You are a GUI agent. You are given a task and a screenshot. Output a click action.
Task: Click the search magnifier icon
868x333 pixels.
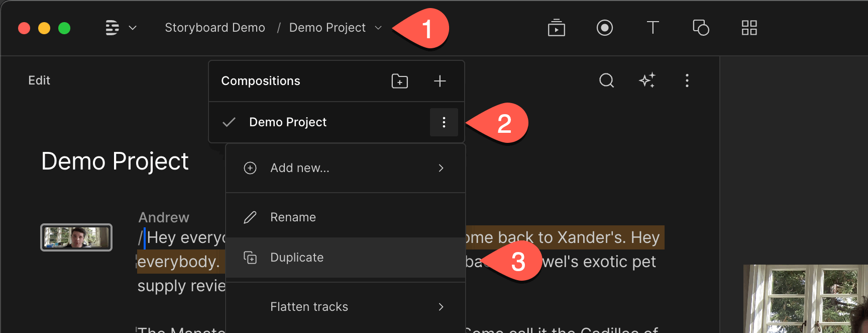point(607,80)
